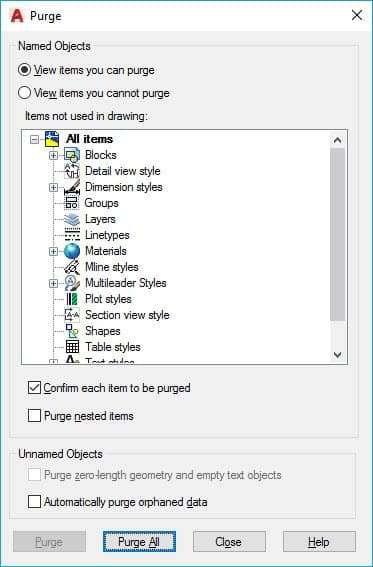Select the Shapes icon
The width and height of the screenshot is (373, 567).
tap(72, 331)
